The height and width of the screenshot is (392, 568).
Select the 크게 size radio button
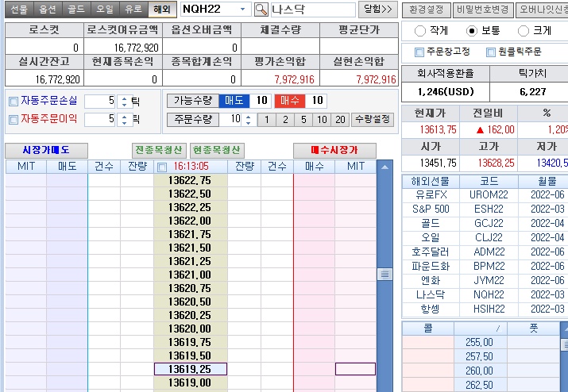(524, 31)
